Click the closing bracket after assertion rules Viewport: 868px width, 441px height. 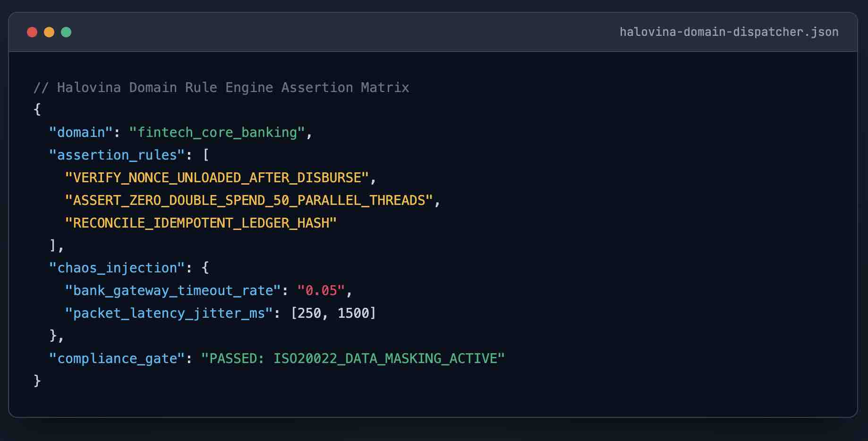[x=53, y=245]
